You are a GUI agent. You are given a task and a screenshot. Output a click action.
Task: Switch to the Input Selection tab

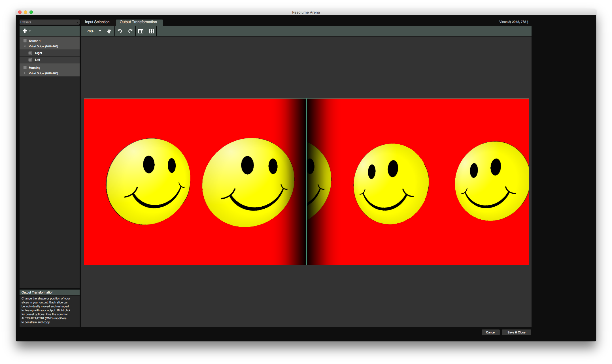(97, 22)
